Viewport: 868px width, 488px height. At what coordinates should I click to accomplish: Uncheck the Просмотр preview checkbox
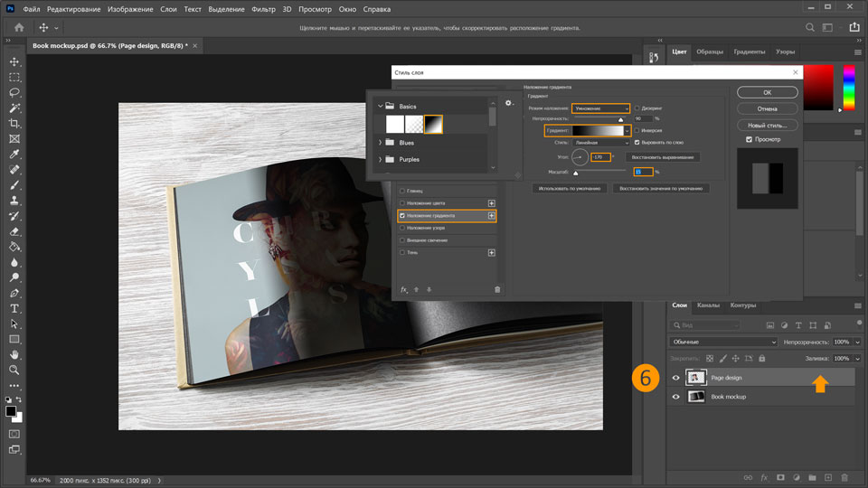[x=749, y=139]
